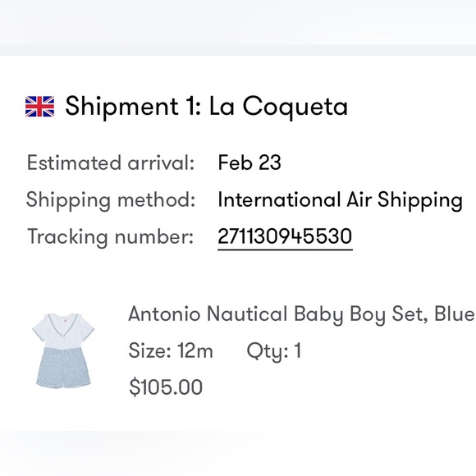Click the striped shorts in product image

(64, 368)
